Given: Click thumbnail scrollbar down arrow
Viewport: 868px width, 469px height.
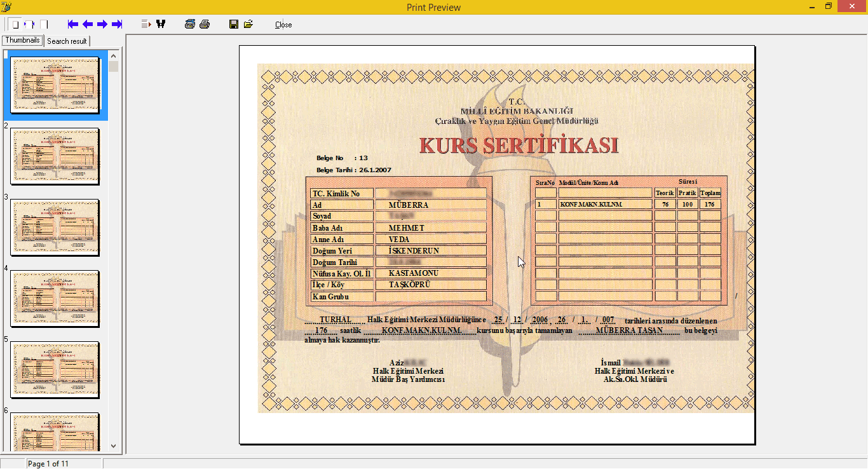Looking at the screenshot, I should click(x=114, y=446).
